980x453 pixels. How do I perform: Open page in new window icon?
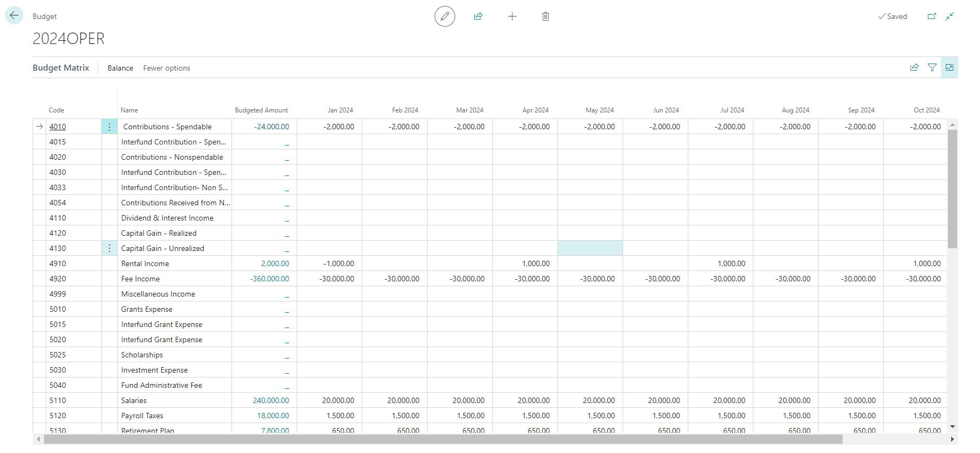tap(932, 16)
